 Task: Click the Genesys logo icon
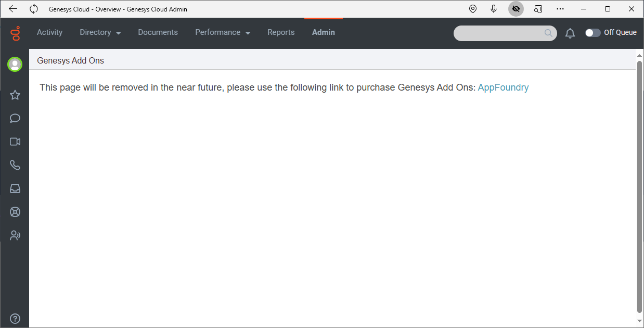pos(15,33)
